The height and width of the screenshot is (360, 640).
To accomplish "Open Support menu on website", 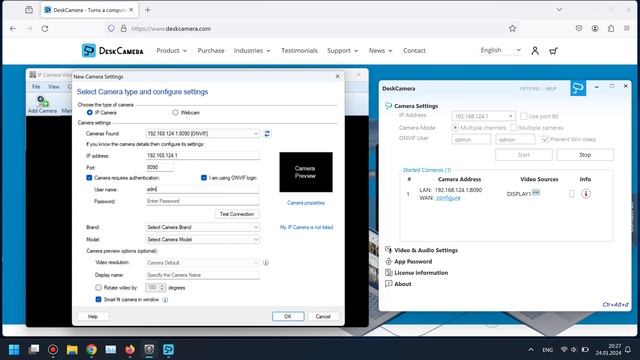I will [342, 51].
